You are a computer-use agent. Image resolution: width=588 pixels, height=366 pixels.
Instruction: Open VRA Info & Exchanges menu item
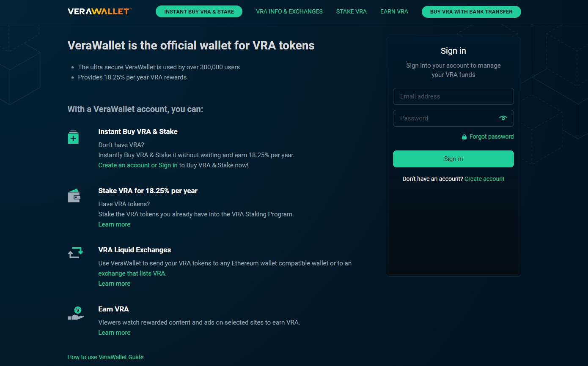(289, 12)
